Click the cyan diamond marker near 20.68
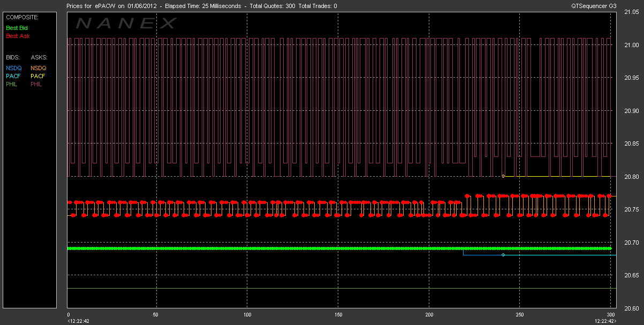Image resolution: width=644 pixels, height=325 pixels. point(503,255)
